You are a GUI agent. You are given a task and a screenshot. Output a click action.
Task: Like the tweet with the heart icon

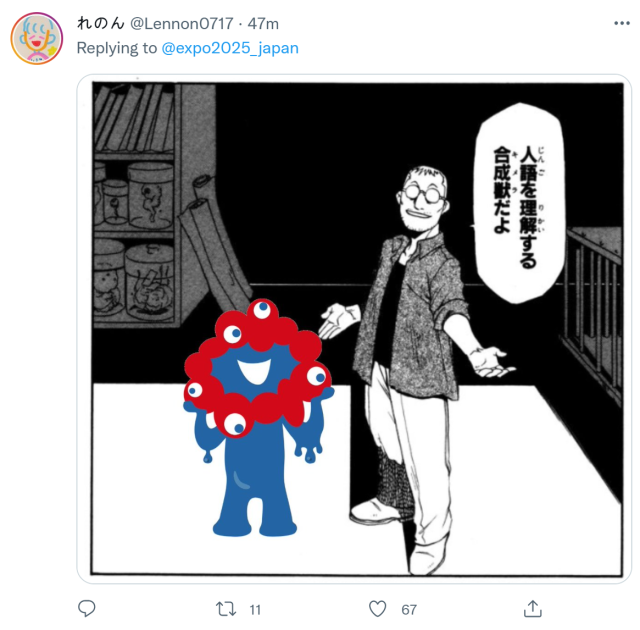click(x=378, y=609)
